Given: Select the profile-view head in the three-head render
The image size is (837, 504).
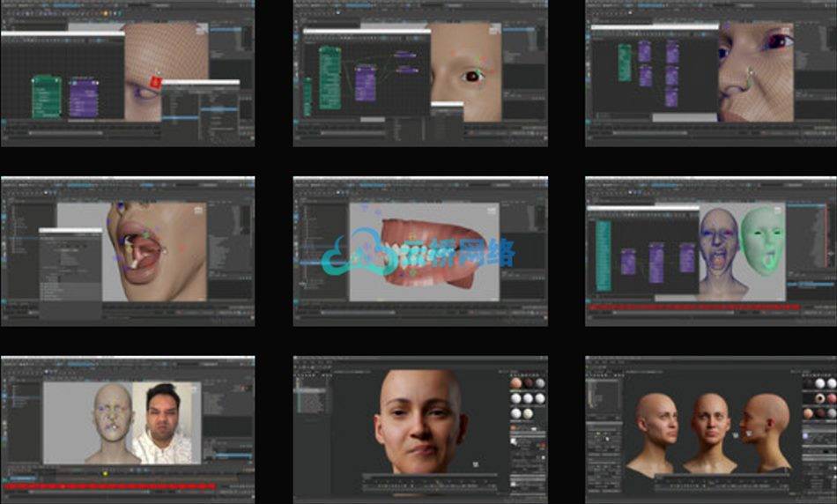Looking at the screenshot, I should [x=765, y=433].
